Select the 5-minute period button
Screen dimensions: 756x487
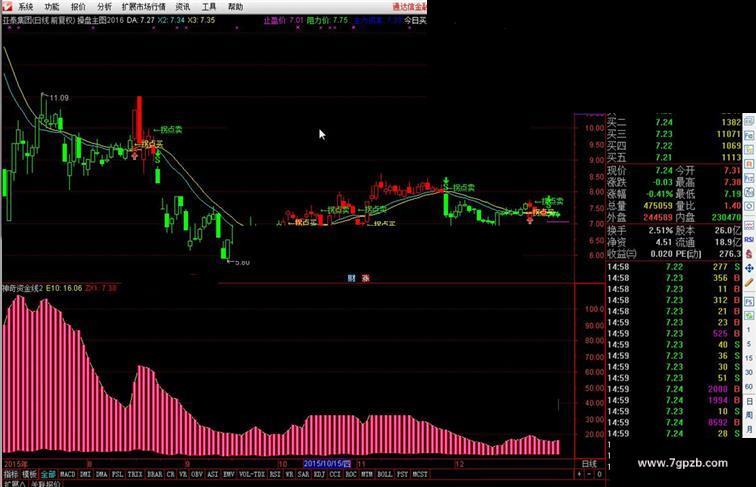pyautogui.click(x=749, y=344)
